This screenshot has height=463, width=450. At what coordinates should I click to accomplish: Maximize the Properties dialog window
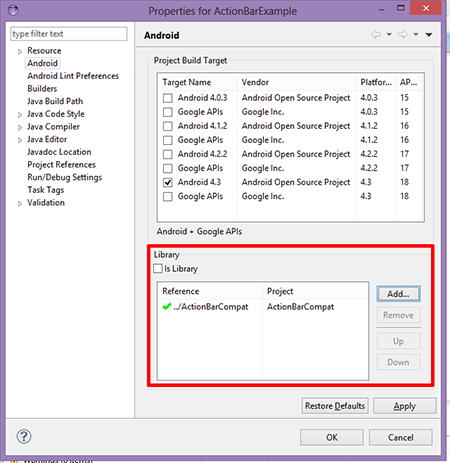point(401,8)
